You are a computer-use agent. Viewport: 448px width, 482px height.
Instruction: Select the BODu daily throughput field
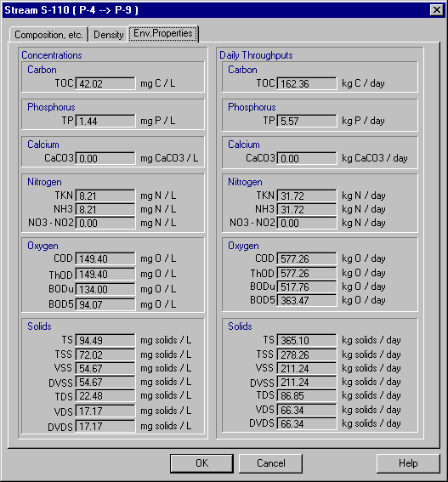(307, 286)
